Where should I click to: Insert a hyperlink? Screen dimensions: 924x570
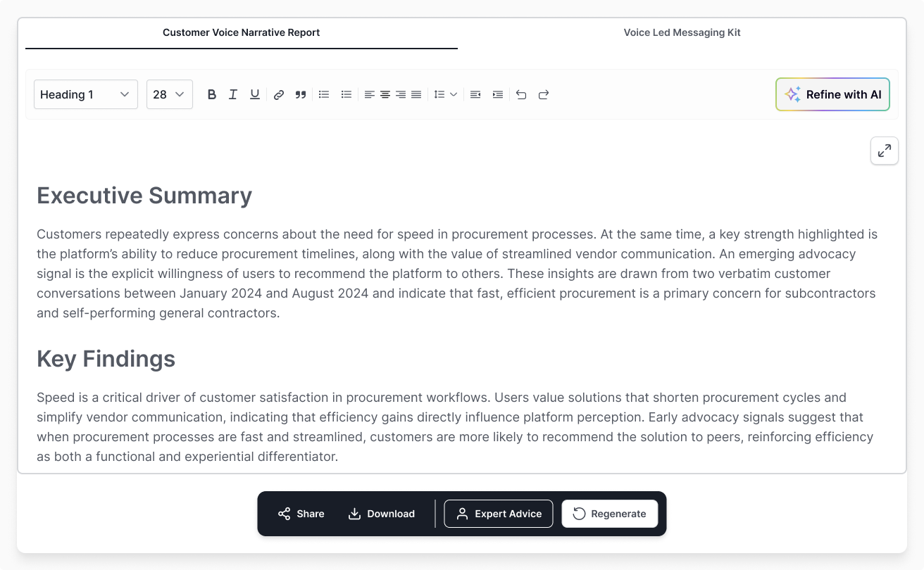(278, 94)
